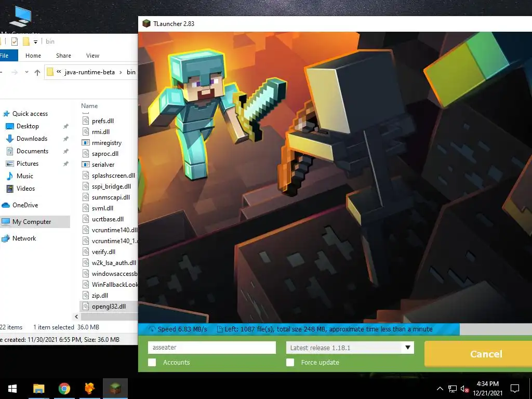Select the serialver executable
The image size is (532, 399).
(x=103, y=165)
